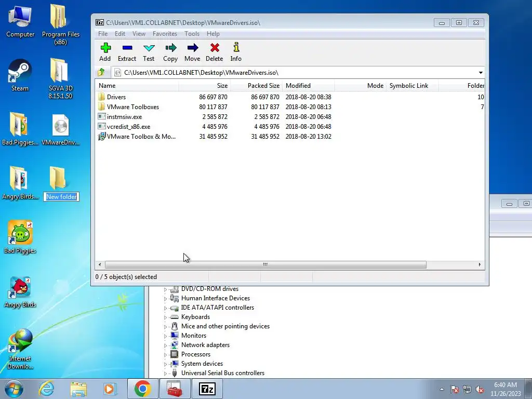Click the New folder name edit box

(61, 197)
